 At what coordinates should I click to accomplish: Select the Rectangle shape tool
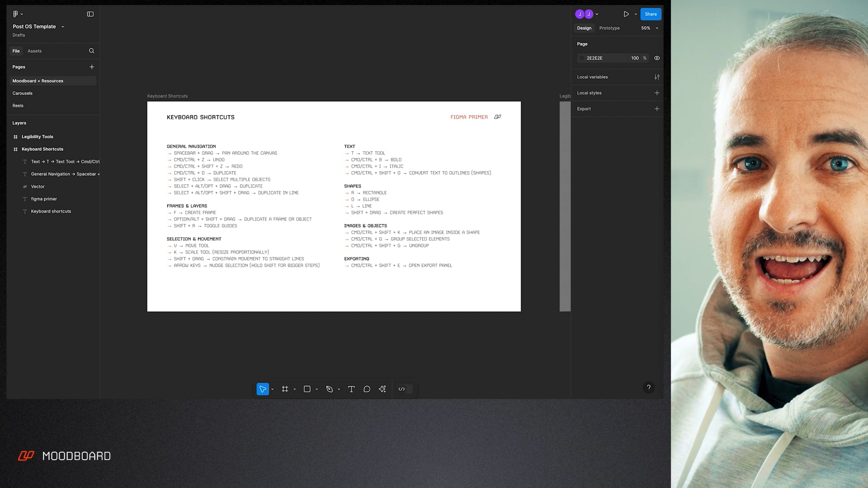pyautogui.click(x=307, y=389)
